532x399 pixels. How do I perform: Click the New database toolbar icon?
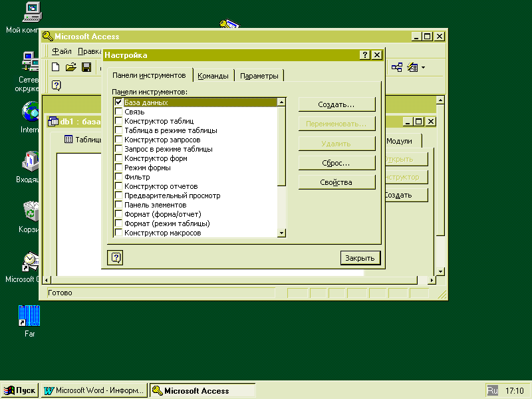click(x=57, y=67)
